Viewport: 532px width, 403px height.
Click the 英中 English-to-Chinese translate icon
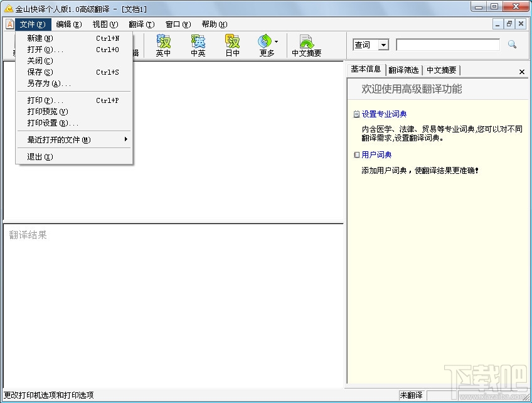163,45
